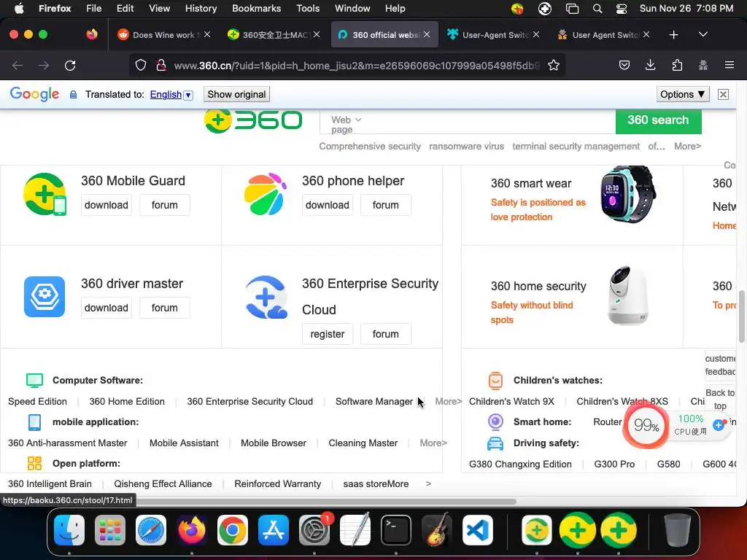The width and height of the screenshot is (747, 560).
Task: Click the Cleaning Master link
Action: [363, 443]
